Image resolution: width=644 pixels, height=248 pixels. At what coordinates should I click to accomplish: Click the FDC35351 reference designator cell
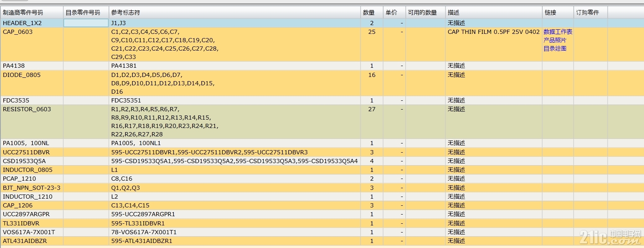pos(235,100)
